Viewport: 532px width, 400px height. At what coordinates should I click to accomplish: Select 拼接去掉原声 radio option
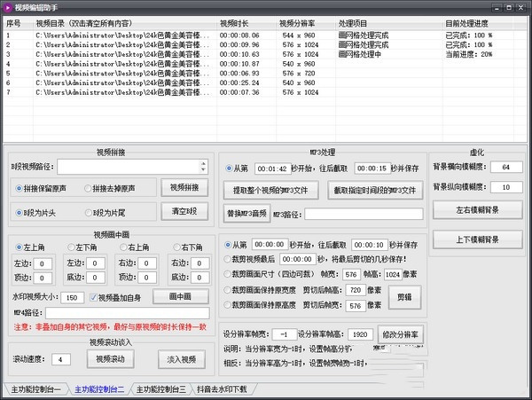89,188
